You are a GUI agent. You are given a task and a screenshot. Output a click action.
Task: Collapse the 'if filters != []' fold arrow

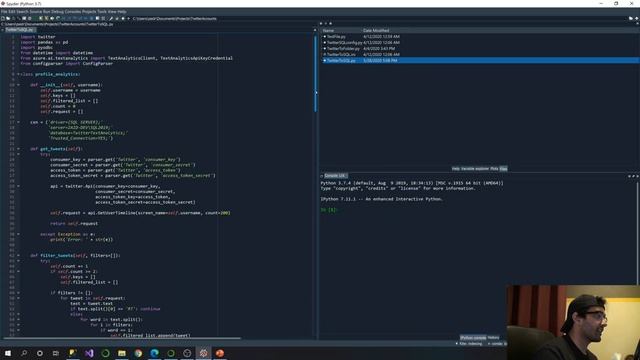pyautogui.click(x=18, y=293)
